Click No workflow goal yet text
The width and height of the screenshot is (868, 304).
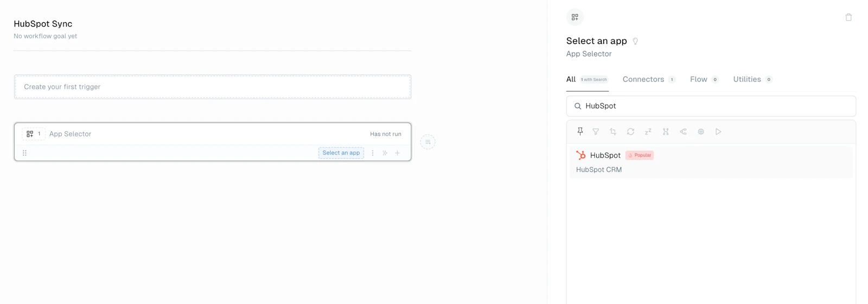click(x=46, y=36)
